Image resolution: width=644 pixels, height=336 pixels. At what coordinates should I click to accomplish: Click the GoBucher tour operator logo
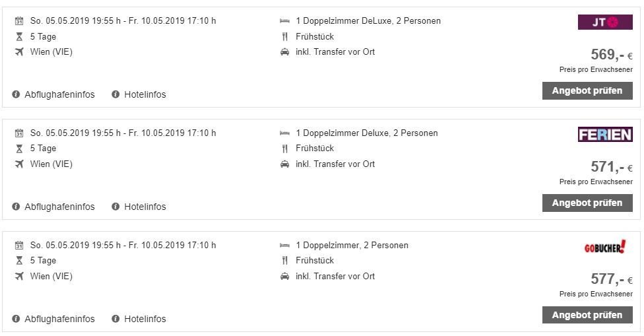pos(604,248)
